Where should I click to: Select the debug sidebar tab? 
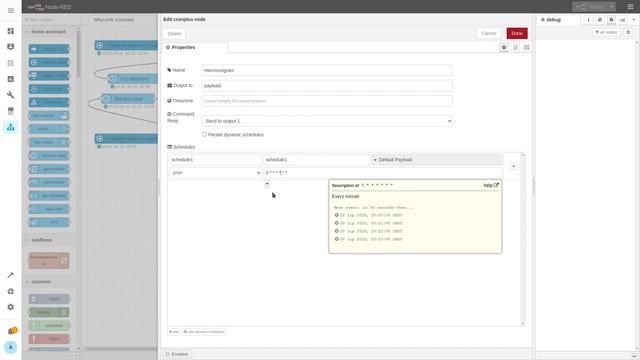[x=558, y=20]
